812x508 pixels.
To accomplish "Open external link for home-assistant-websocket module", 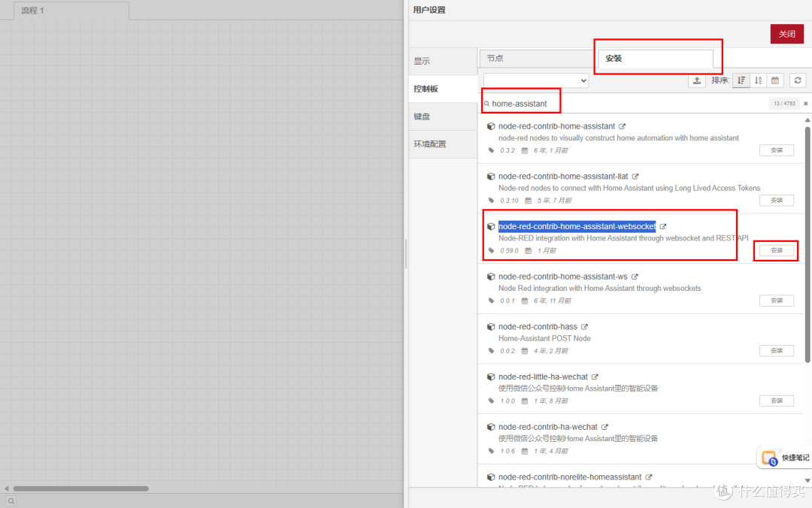I will (x=663, y=227).
